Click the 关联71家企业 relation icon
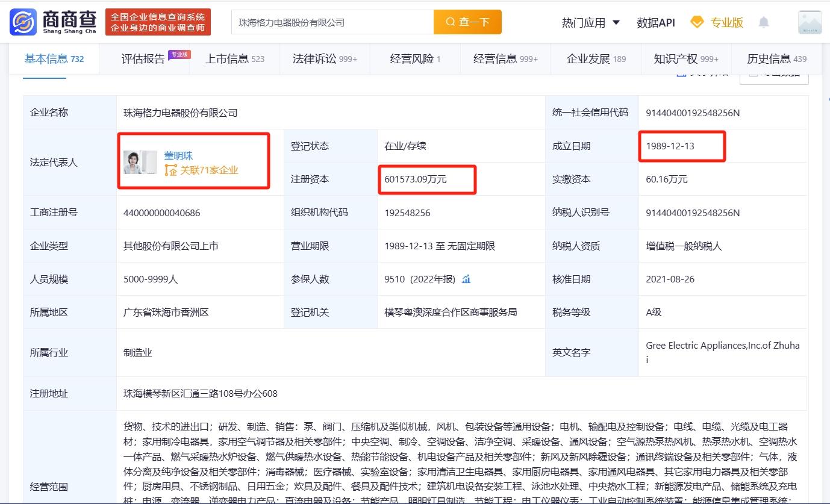The image size is (830, 504). [x=170, y=170]
